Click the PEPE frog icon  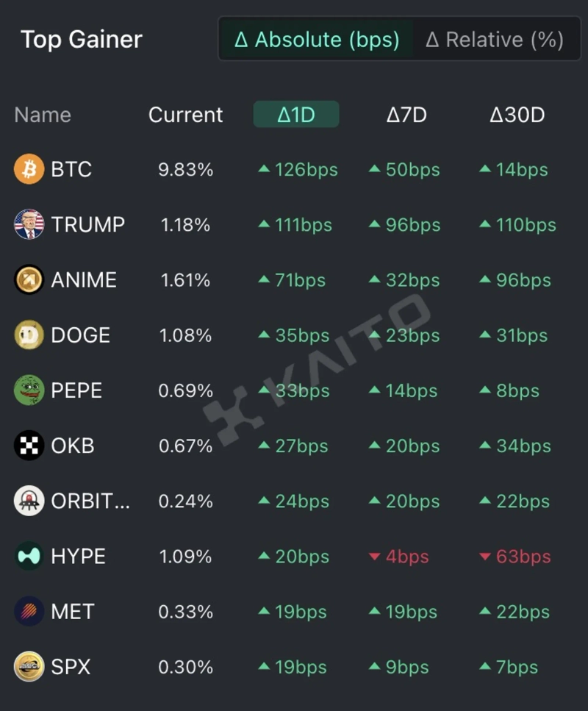coord(29,390)
